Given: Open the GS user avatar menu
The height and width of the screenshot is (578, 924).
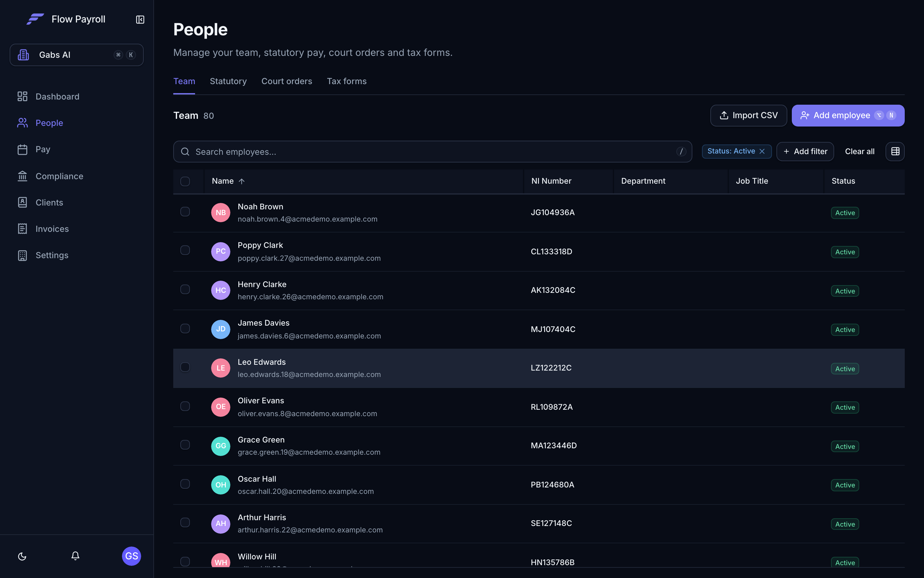Looking at the screenshot, I should (x=131, y=556).
